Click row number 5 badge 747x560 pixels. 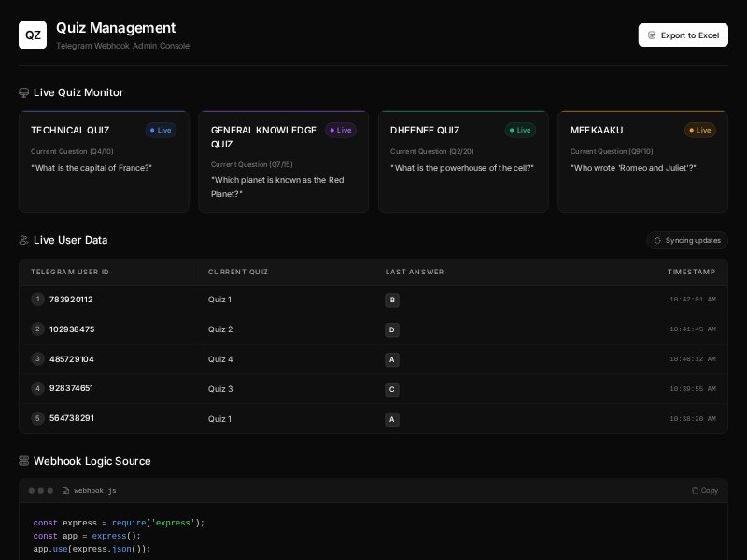pos(37,418)
